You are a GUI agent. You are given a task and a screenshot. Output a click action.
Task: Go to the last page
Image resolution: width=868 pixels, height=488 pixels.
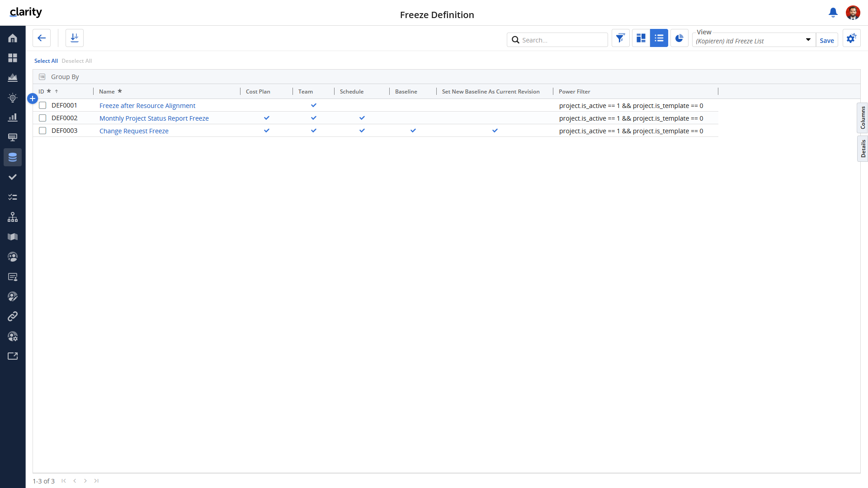pyautogui.click(x=96, y=481)
